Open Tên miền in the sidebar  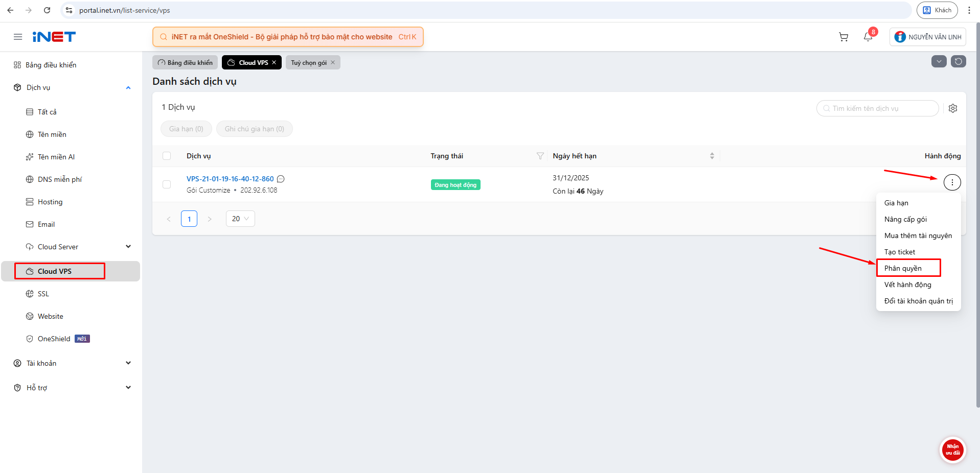tap(71, 134)
